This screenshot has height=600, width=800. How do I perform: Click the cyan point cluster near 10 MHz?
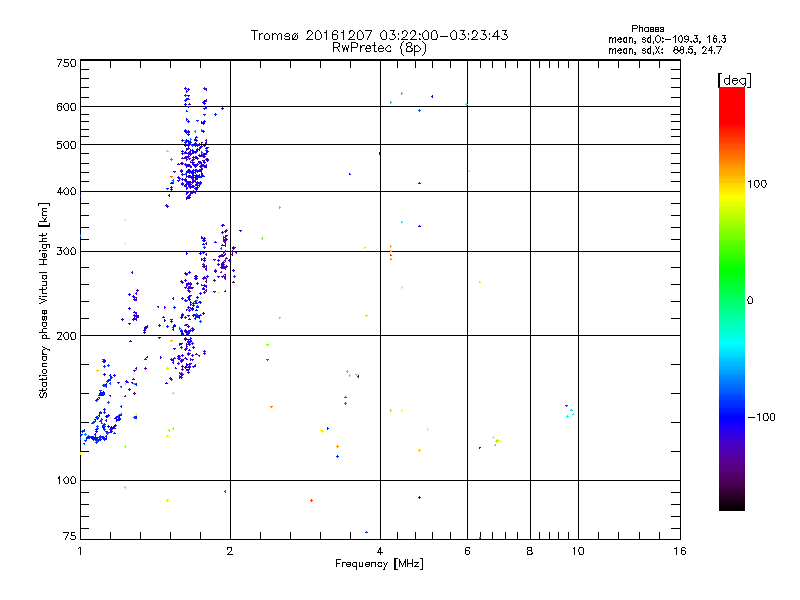[x=569, y=411]
